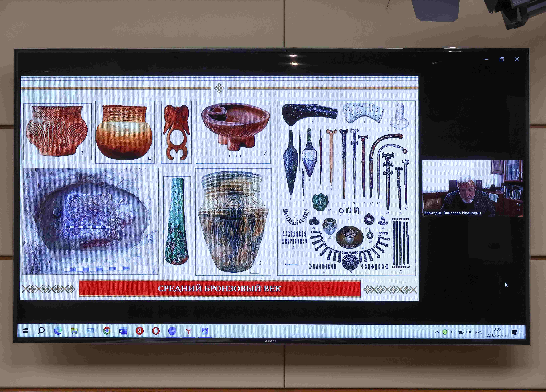Open the red Yandex app icon
This screenshot has width=546, height=392.
(139, 331)
